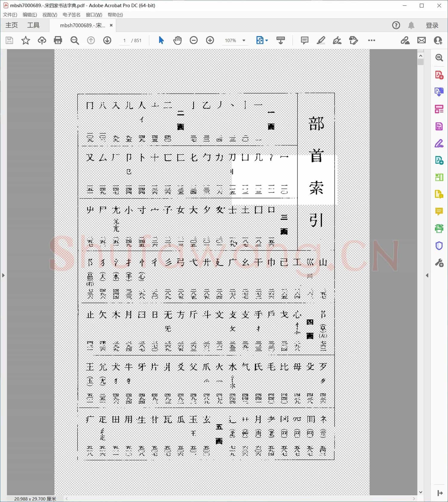Click the scrolling mode keyboard icon

(280, 40)
